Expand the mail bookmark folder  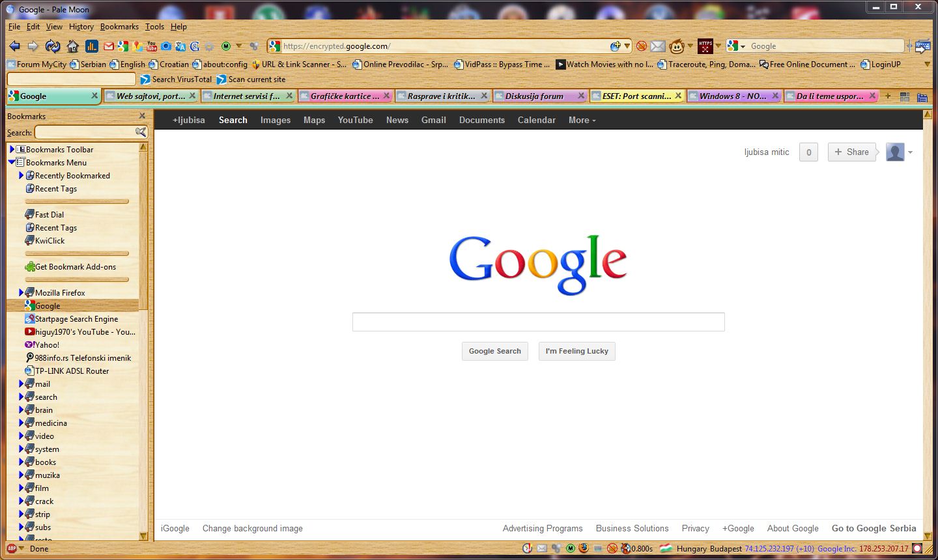[x=21, y=384]
